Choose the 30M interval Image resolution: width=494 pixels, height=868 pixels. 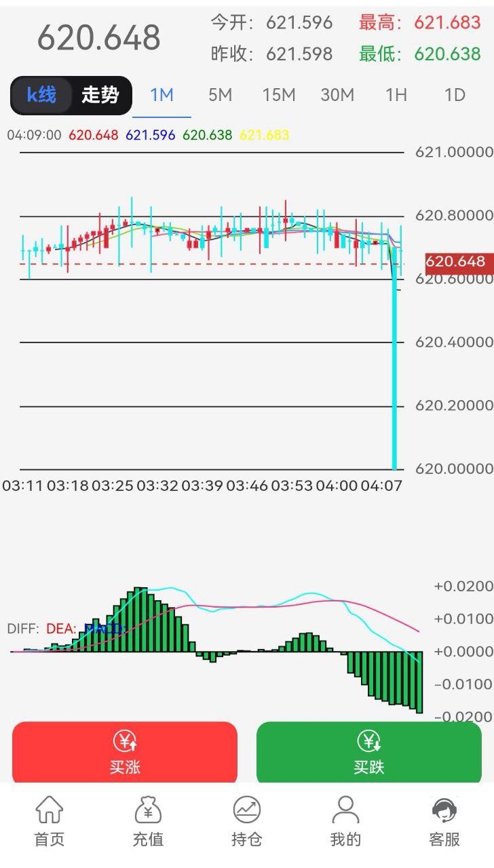click(337, 95)
